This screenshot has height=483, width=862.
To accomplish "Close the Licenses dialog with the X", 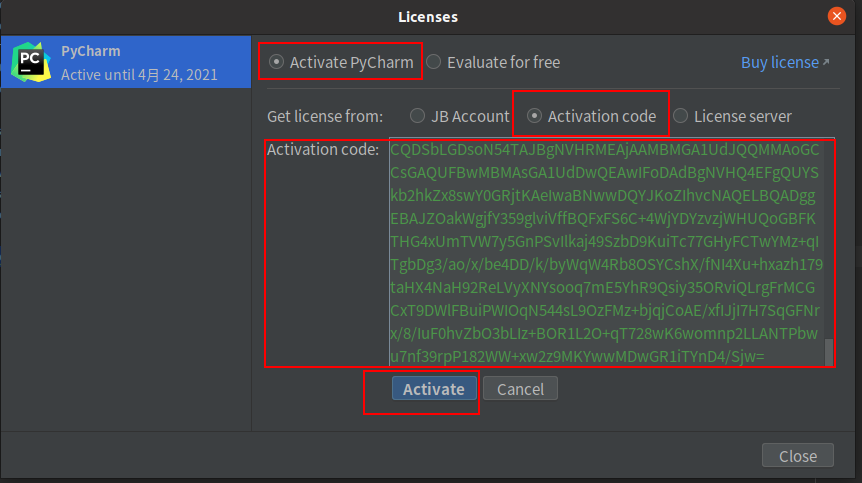I will 837,16.
